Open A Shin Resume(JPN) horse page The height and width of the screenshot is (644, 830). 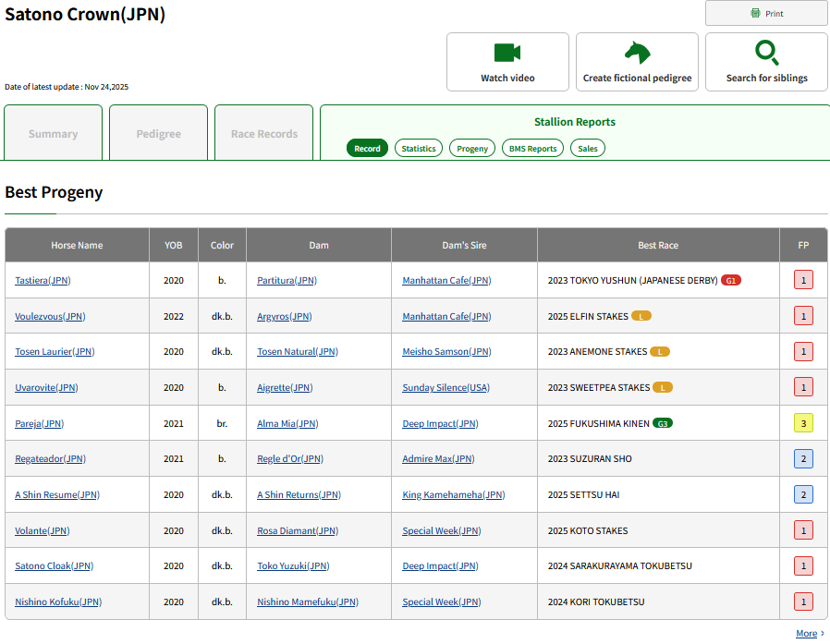[x=57, y=494]
